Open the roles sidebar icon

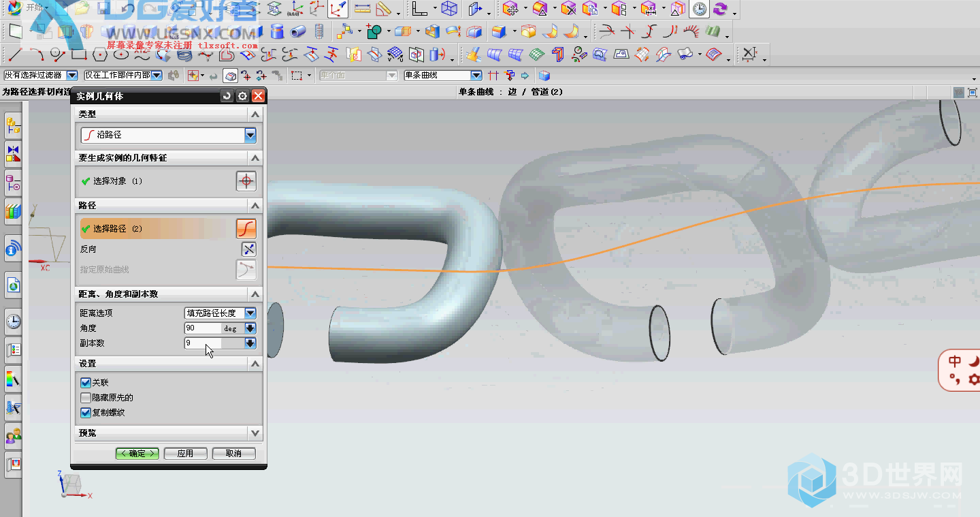pyautogui.click(x=13, y=436)
